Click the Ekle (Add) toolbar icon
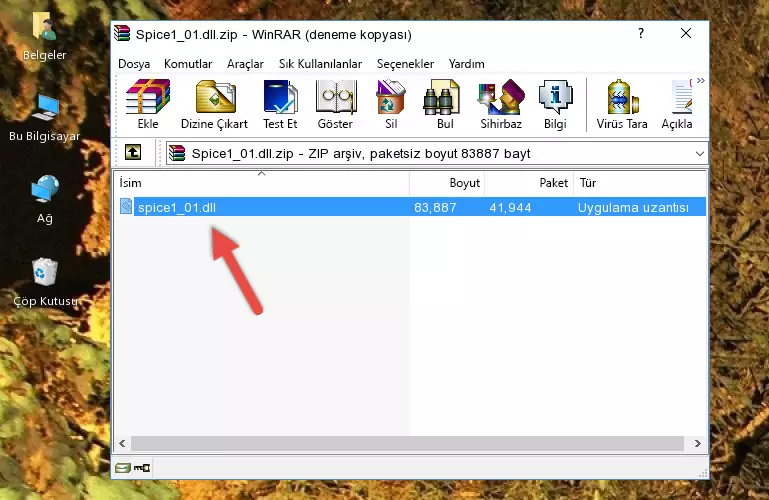The width and height of the screenshot is (769, 500). click(x=148, y=104)
